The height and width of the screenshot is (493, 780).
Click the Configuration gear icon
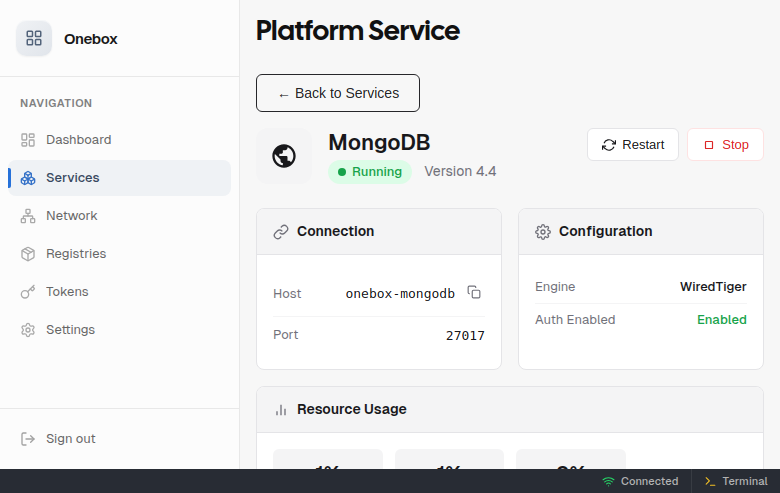(543, 232)
